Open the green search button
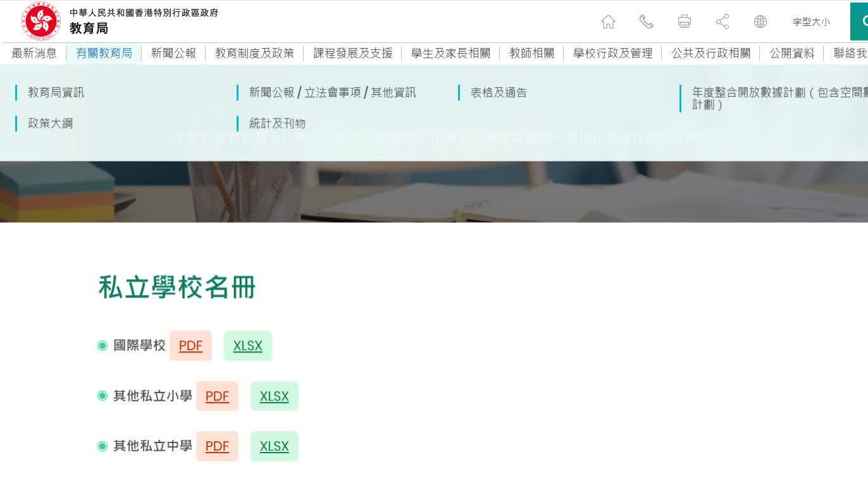 pyautogui.click(x=859, y=22)
